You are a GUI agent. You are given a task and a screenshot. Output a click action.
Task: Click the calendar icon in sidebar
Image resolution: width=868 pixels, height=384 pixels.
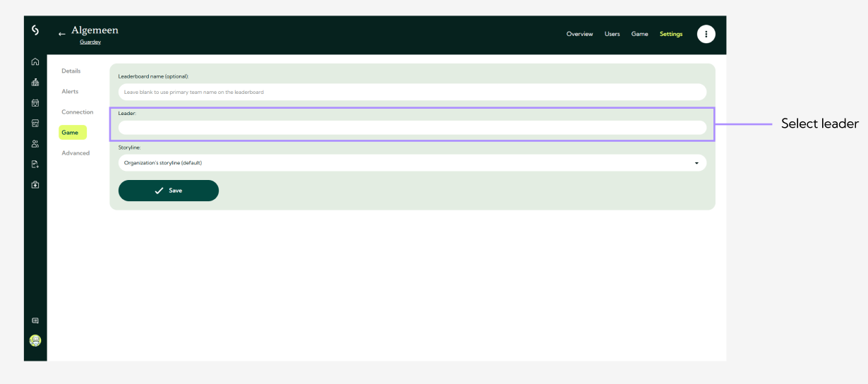coord(35,103)
